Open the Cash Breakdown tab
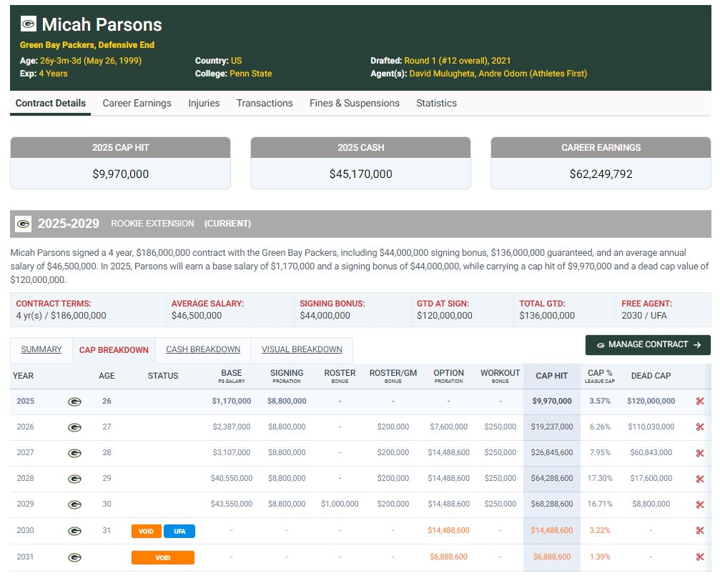This screenshot has width=720, height=588. 203,349
